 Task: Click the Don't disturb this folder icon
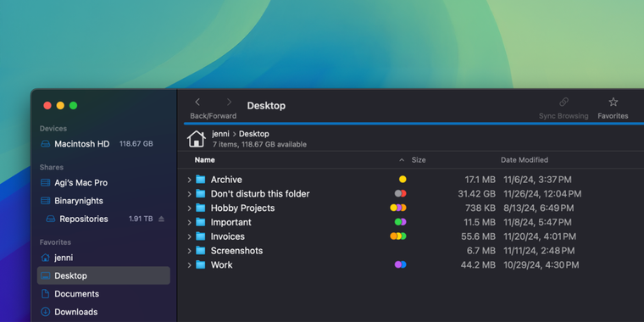pyautogui.click(x=201, y=193)
